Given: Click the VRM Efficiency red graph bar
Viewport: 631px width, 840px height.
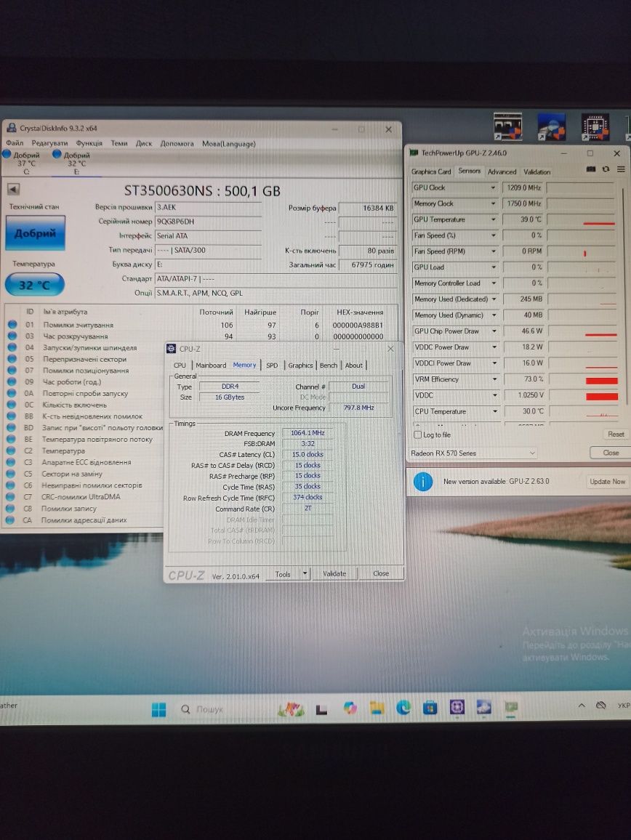Looking at the screenshot, I should coord(601,381).
